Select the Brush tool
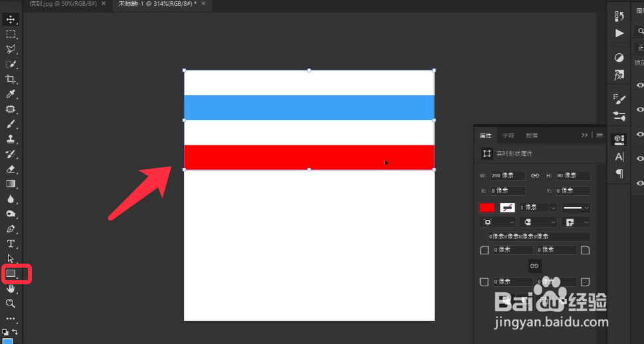Image resolution: width=644 pixels, height=344 pixels. [11, 124]
